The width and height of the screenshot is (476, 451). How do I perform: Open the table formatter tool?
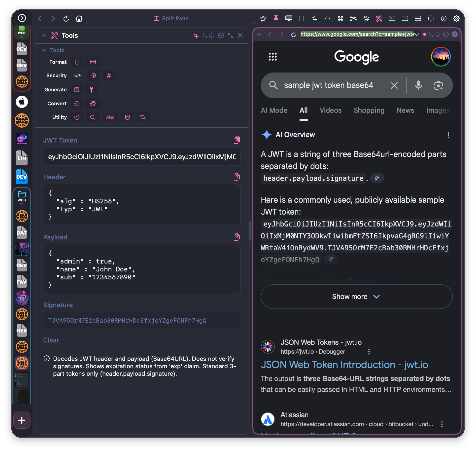pyautogui.click(x=93, y=62)
